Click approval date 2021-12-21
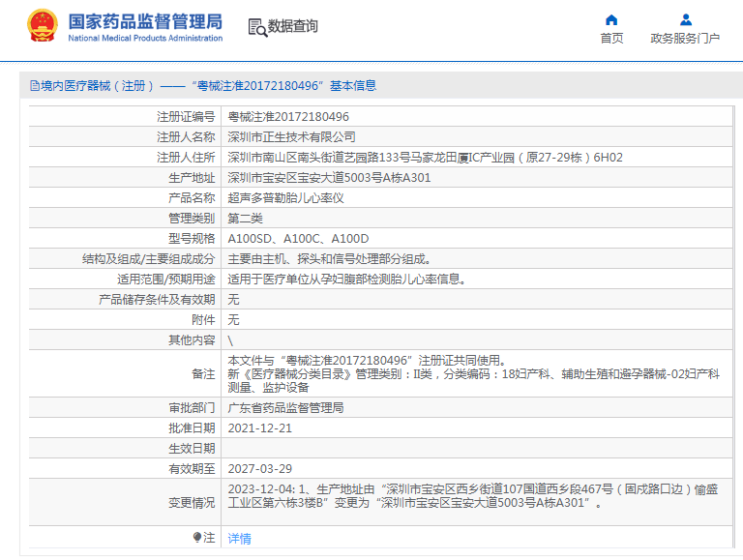The image size is (743, 560). tap(259, 428)
